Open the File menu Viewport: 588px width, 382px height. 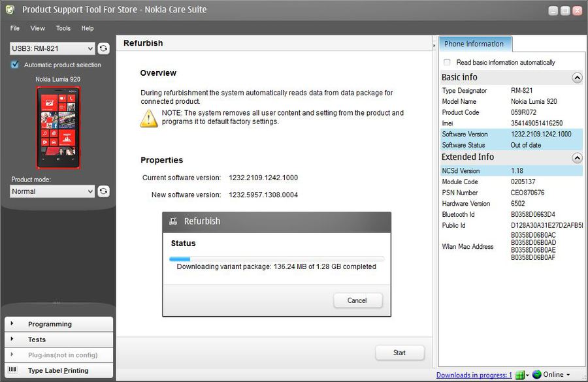pos(15,28)
